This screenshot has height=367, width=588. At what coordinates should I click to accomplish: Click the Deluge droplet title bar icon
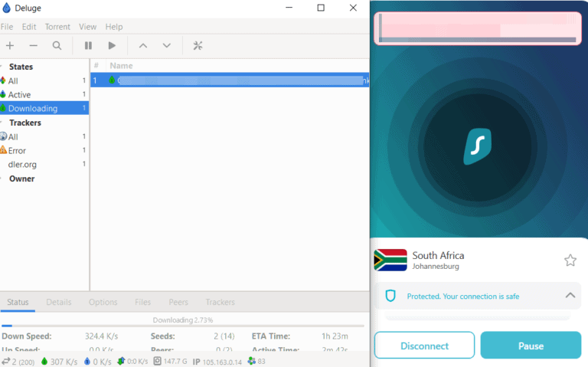tap(6, 8)
